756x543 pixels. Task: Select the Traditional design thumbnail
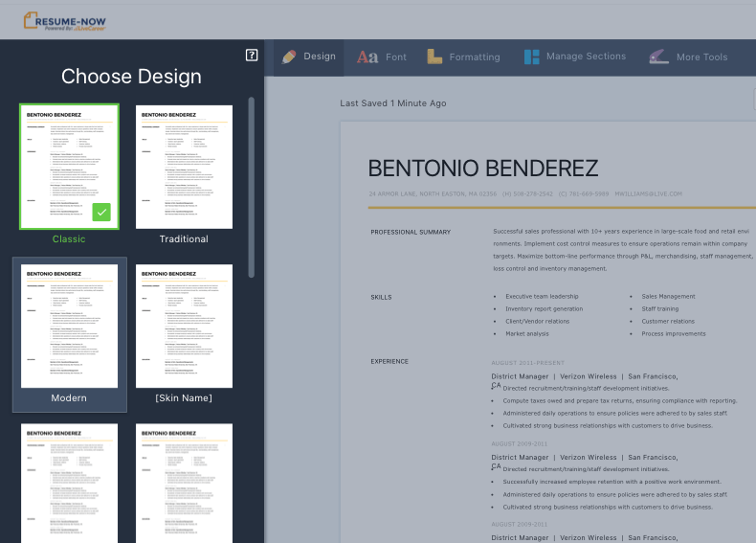point(184,167)
